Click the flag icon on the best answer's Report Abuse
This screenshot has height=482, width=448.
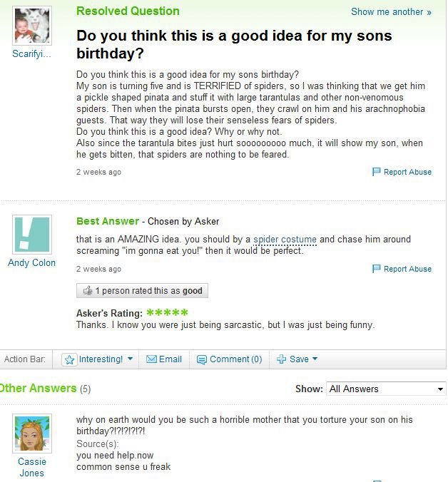(x=377, y=269)
